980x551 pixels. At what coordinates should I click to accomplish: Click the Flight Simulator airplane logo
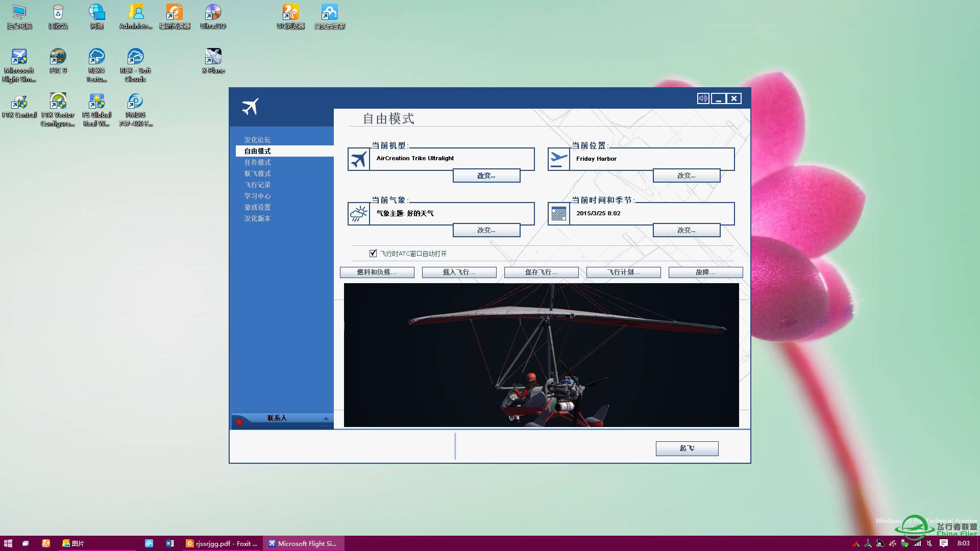(x=250, y=107)
